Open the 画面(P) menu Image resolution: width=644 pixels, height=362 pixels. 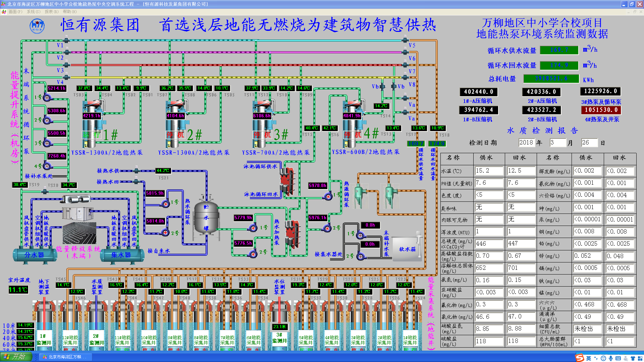[15, 12]
